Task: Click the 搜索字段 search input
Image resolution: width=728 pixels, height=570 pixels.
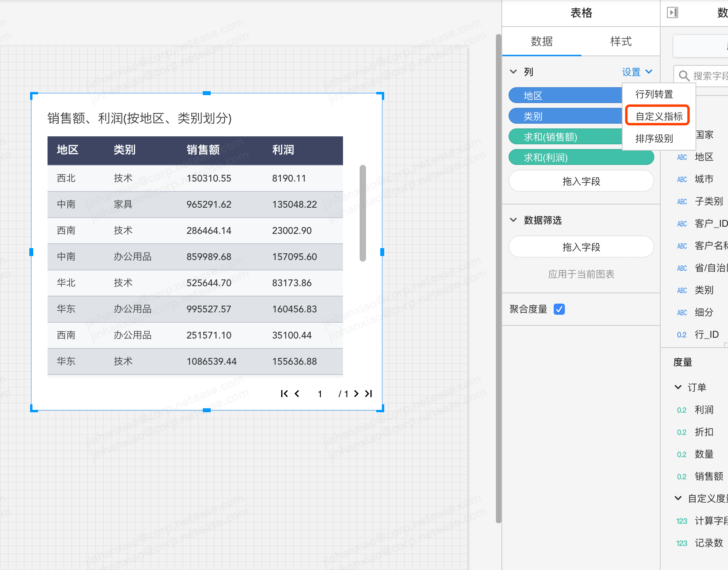Action: pos(709,75)
